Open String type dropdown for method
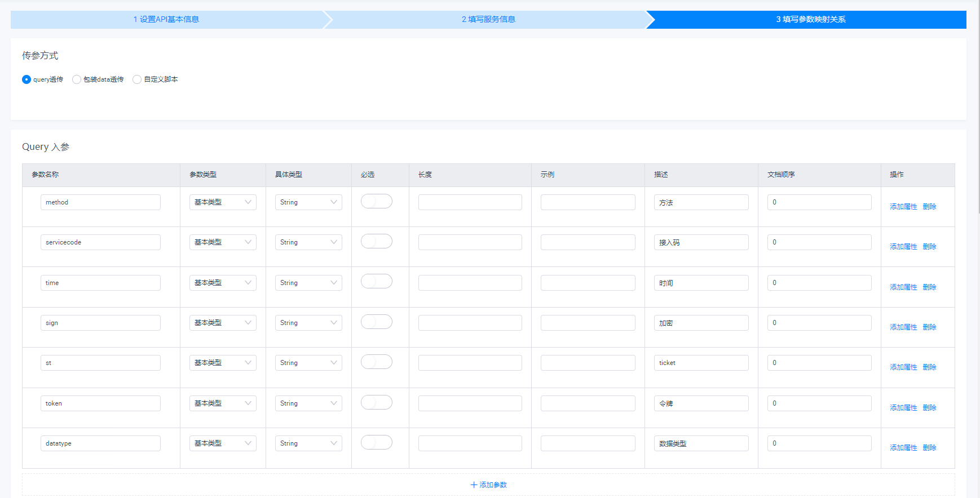Image resolution: width=980 pixels, height=498 pixels. pyautogui.click(x=308, y=202)
